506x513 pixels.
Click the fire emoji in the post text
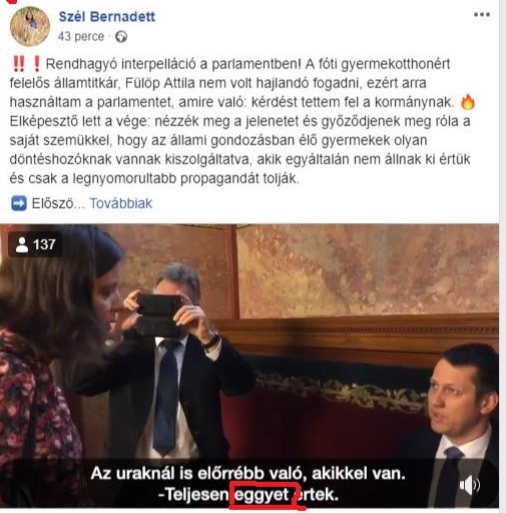pos(468,102)
